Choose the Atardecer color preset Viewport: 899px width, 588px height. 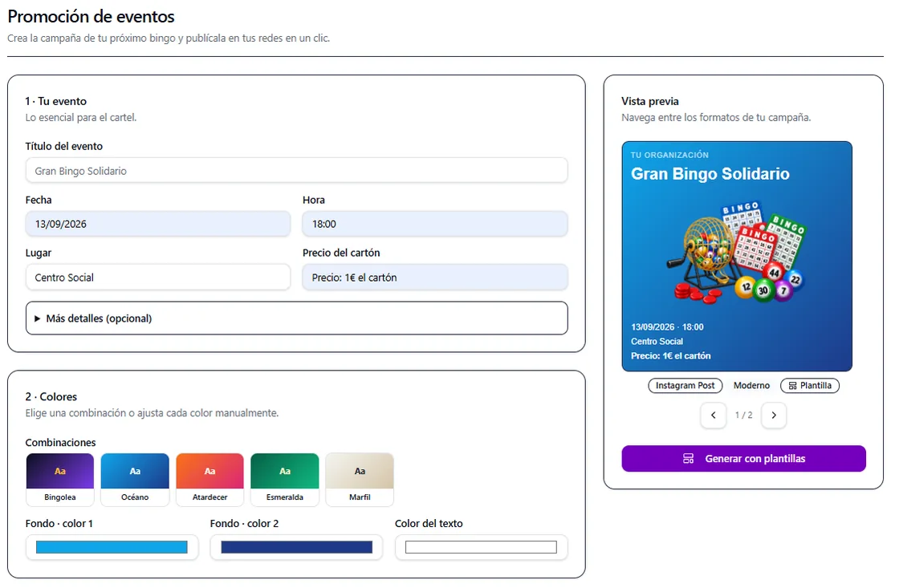pyautogui.click(x=209, y=480)
